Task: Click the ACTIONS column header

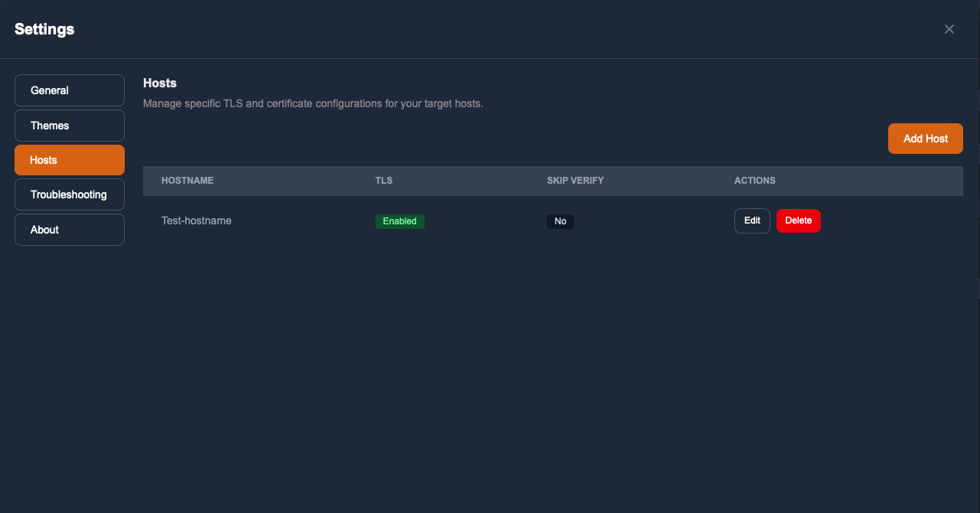Action: pos(754,181)
